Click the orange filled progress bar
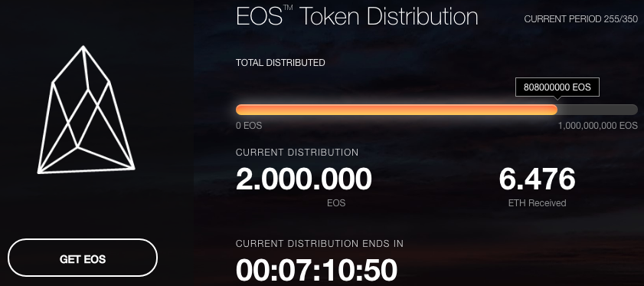The height and width of the screenshot is (286, 644). coord(397,110)
